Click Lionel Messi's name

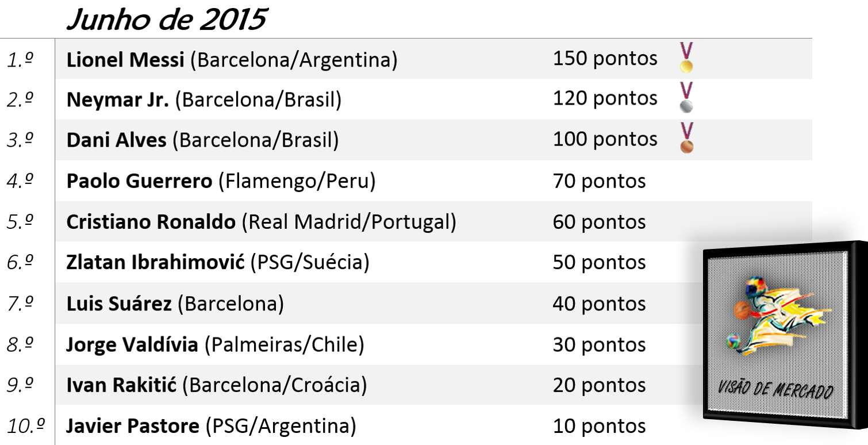(125, 59)
